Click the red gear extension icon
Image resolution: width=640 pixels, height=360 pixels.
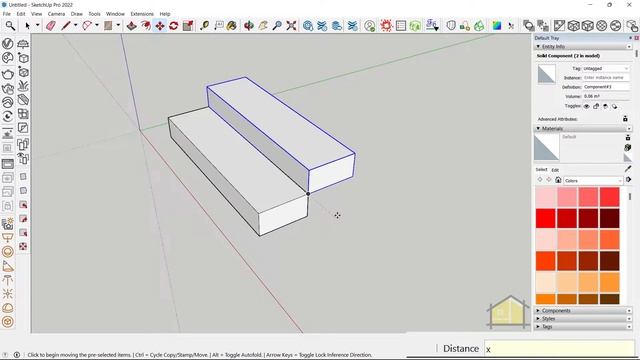tap(386, 26)
